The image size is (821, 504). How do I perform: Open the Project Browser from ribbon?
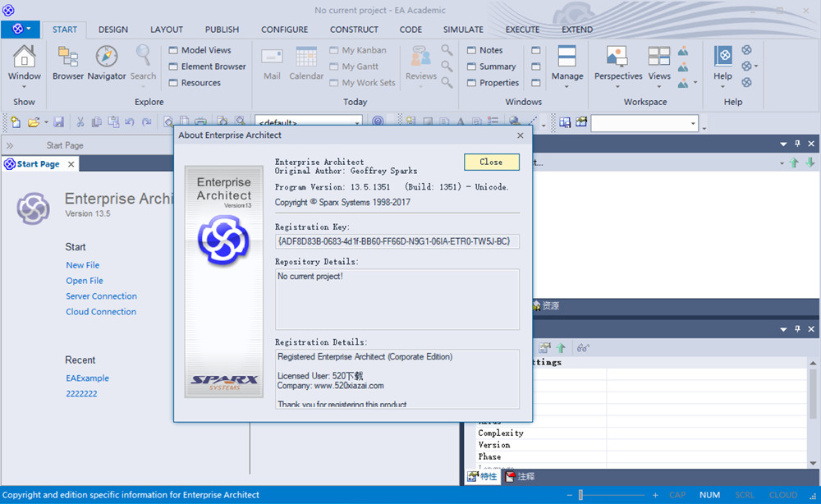(67, 63)
